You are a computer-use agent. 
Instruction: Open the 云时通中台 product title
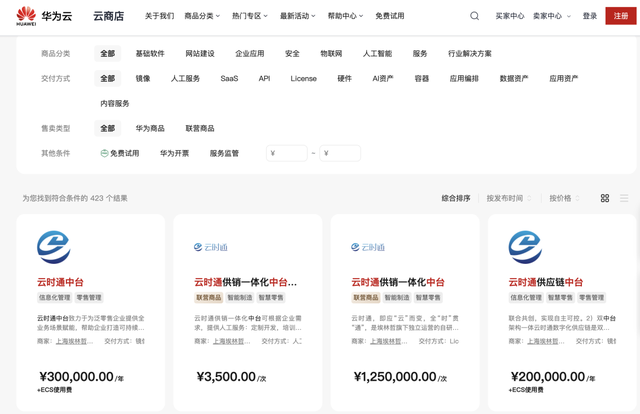(60, 282)
